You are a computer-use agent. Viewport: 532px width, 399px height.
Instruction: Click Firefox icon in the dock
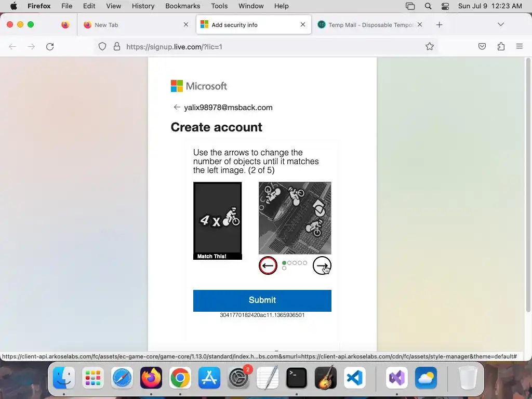pyautogui.click(x=151, y=378)
